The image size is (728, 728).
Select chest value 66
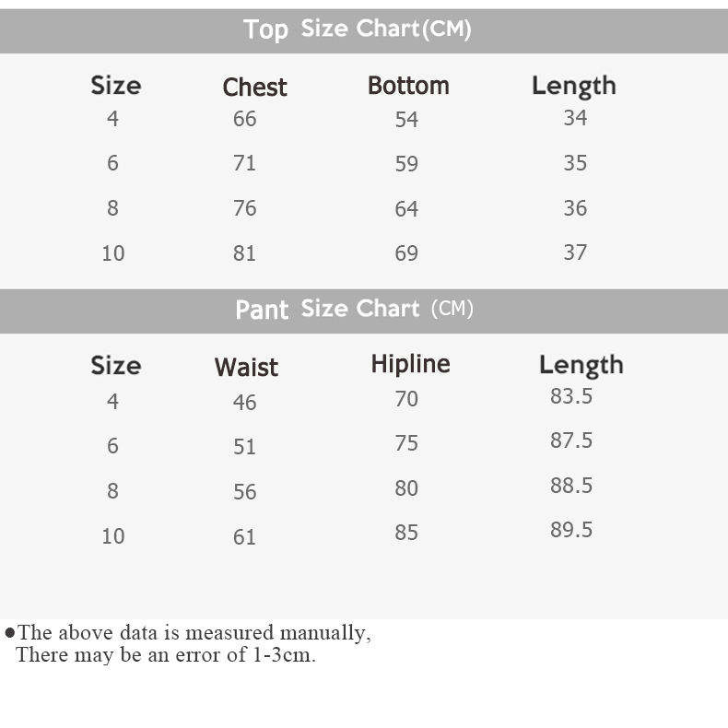pos(244,119)
